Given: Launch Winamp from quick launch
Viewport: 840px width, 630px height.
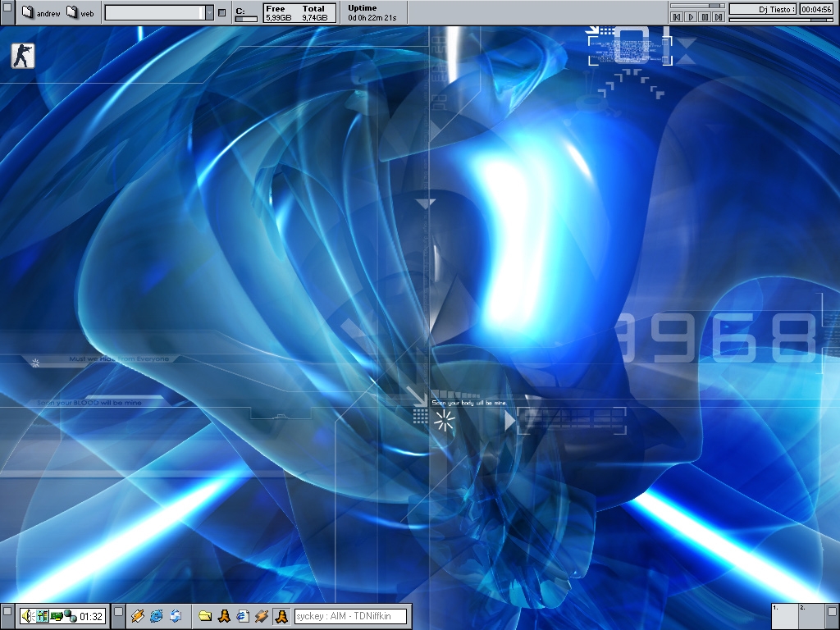Looking at the screenshot, I should pyautogui.click(x=138, y=616).
